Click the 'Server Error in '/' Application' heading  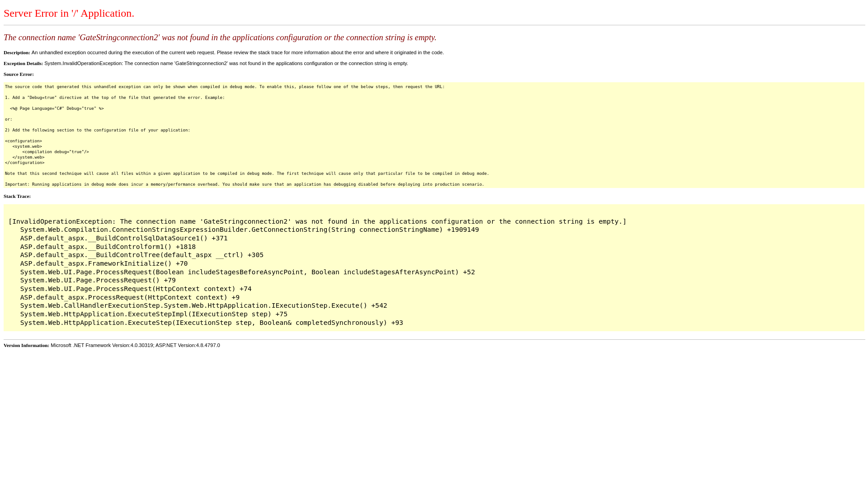tap(69, 14)
